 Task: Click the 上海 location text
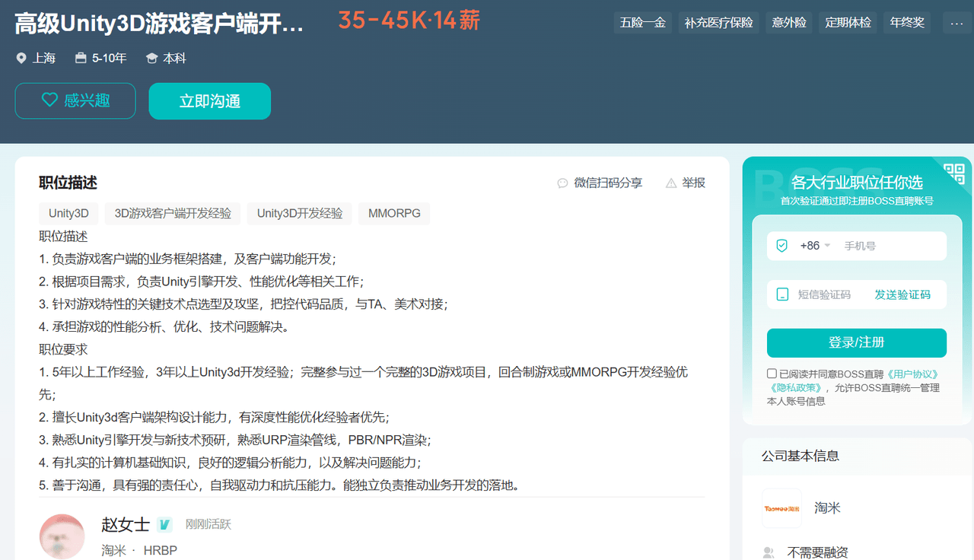(44, 58)
